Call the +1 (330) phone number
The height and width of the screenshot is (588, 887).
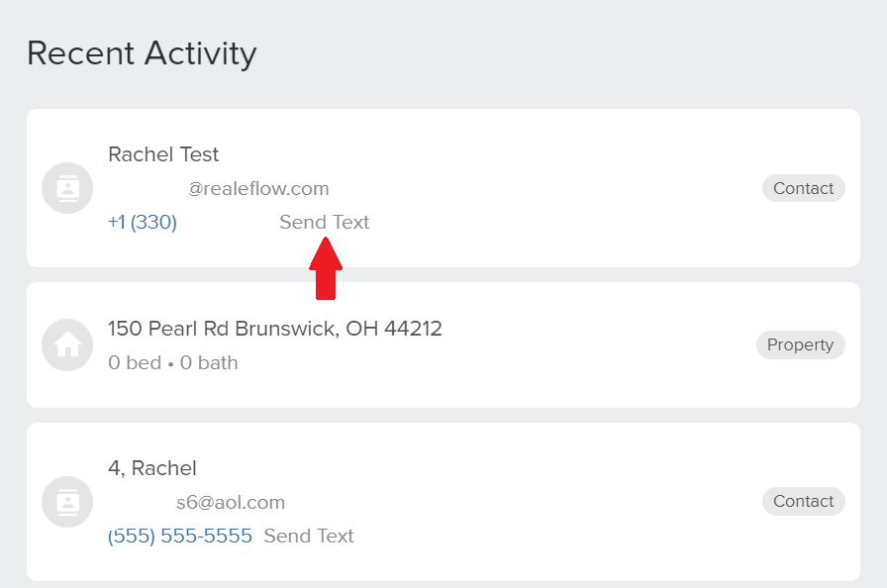coord(143,222)
